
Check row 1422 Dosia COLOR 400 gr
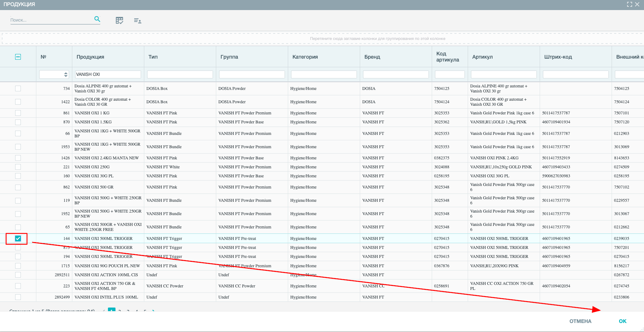point(18,102)
